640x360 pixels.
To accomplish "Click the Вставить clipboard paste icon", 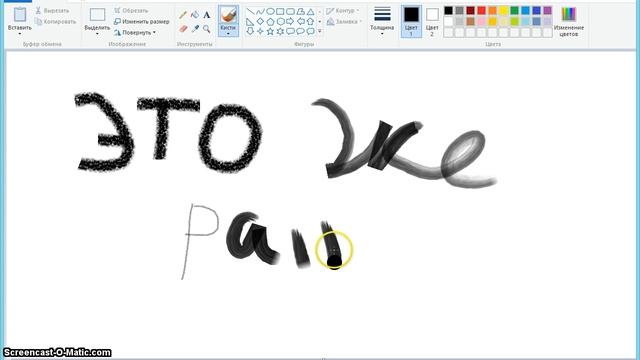I will coord(20,15).
